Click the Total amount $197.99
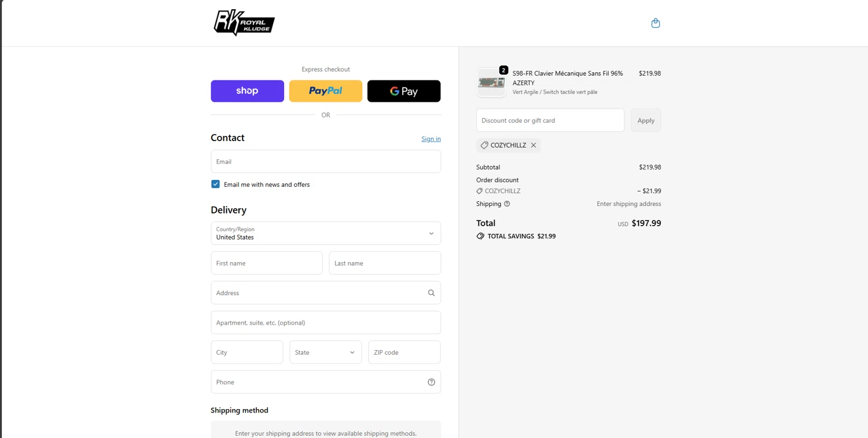 [x=646, y=223]
